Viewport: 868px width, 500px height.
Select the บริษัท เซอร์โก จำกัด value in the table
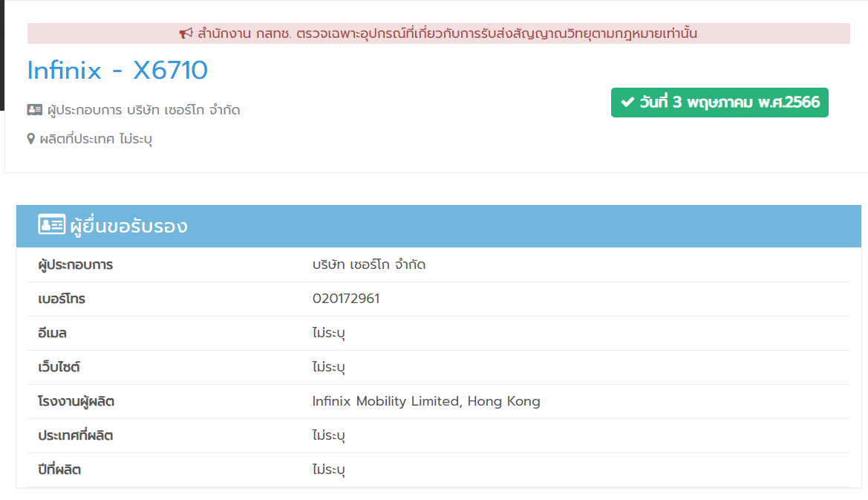(369, 264)
